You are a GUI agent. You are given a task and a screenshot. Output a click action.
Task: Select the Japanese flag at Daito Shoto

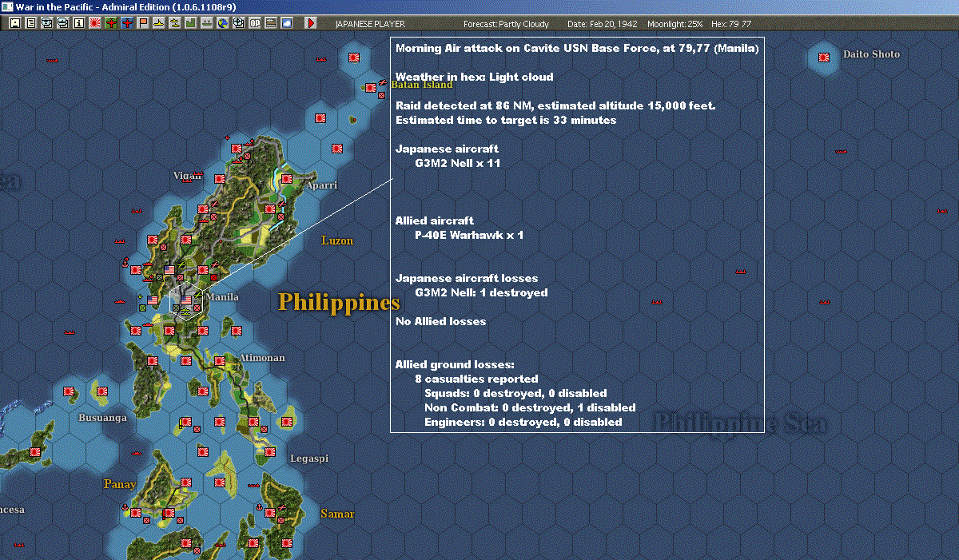click(x=824, y=57)
